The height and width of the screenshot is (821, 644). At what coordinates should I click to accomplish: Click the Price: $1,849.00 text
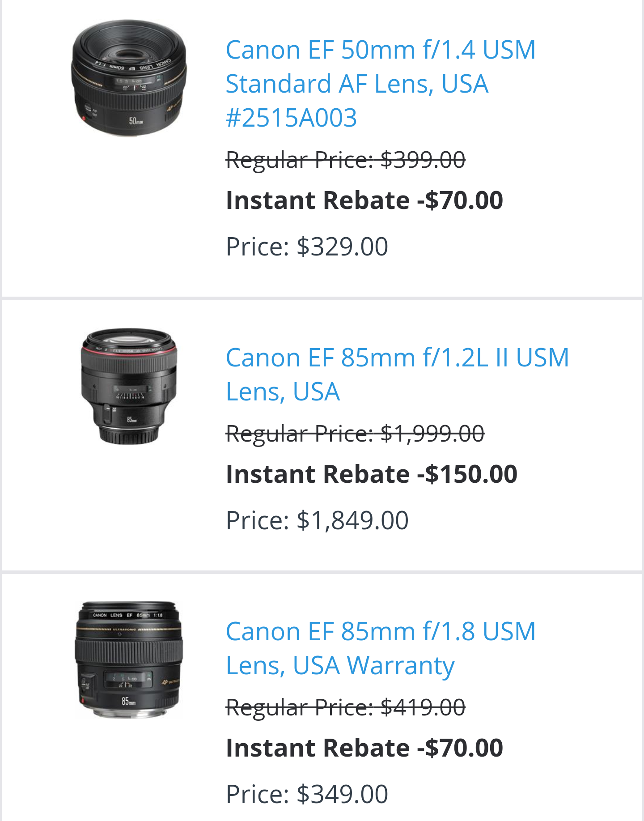click(317, 520)
